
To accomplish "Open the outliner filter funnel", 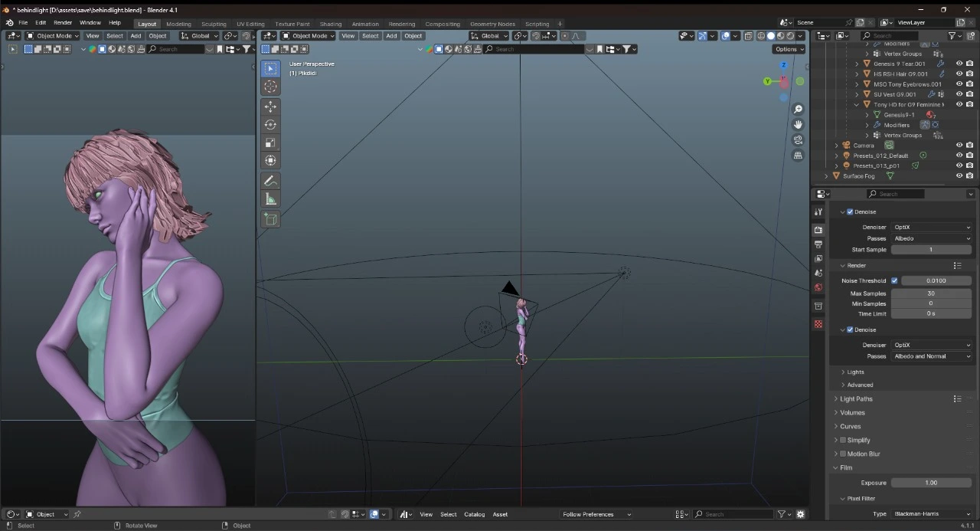I will [x=953, y=36].
